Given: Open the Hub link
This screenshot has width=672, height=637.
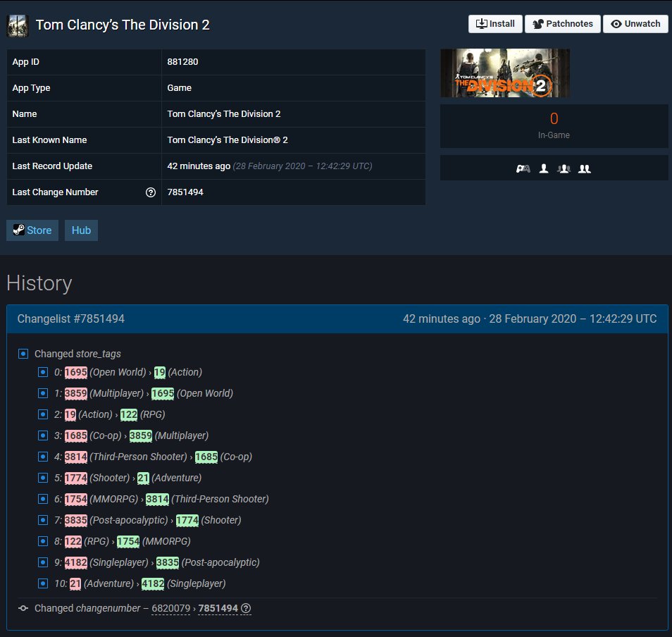Looking at the screenshot, I should pyautogui.click(x=81, y=230).
